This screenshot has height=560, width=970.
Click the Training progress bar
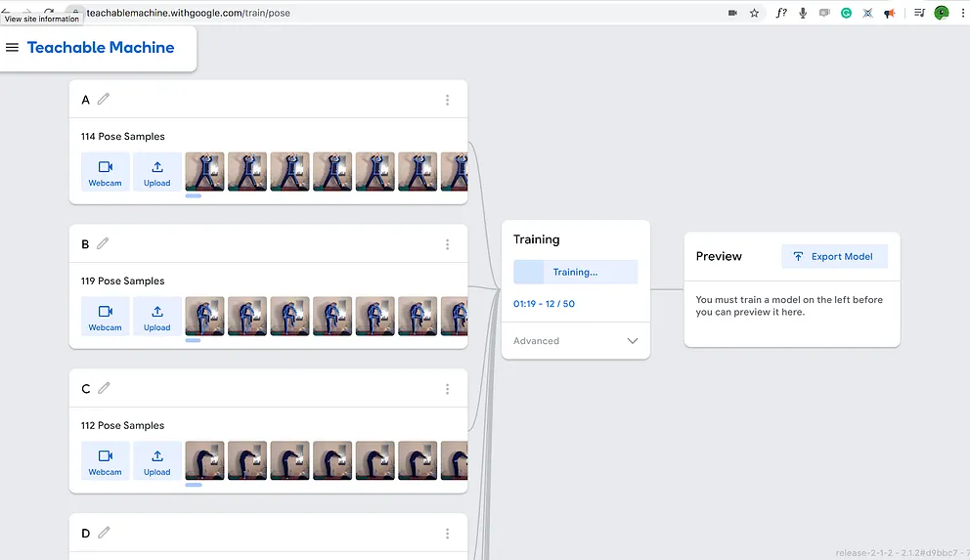point(575,272)
